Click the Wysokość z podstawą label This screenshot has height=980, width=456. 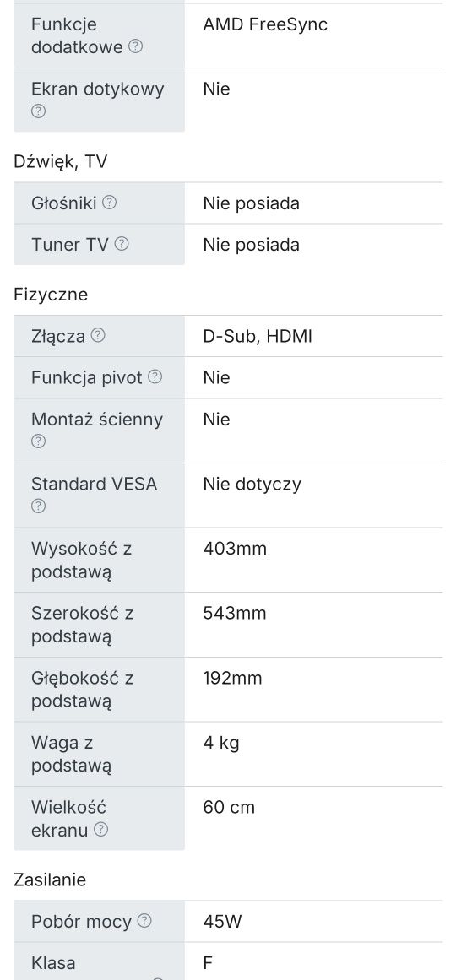tap(81, 560)
